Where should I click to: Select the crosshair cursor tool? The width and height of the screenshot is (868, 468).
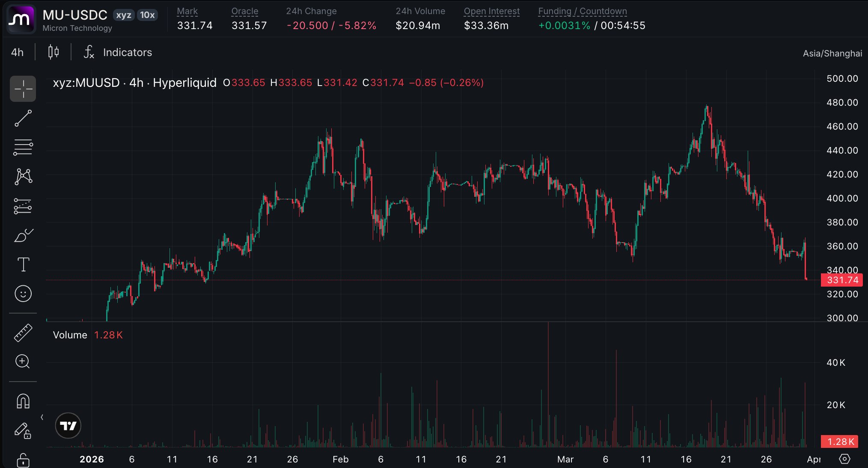pos(23,89)
